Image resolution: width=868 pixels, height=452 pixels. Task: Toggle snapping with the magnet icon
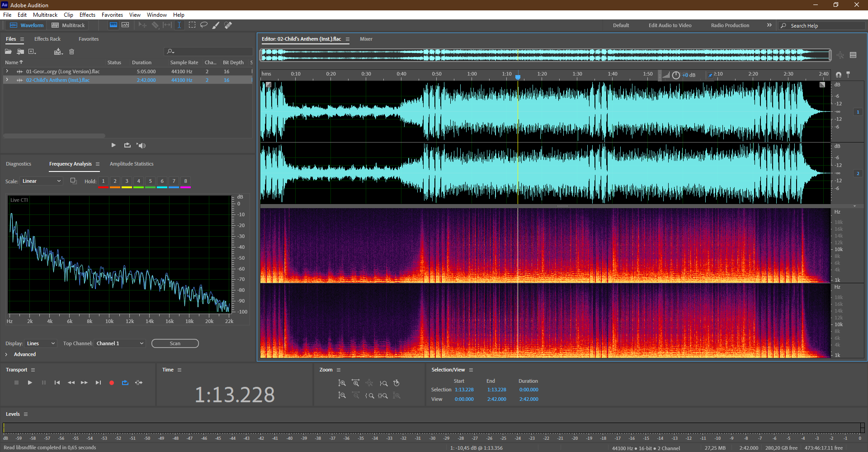click(x=839, y=75)
